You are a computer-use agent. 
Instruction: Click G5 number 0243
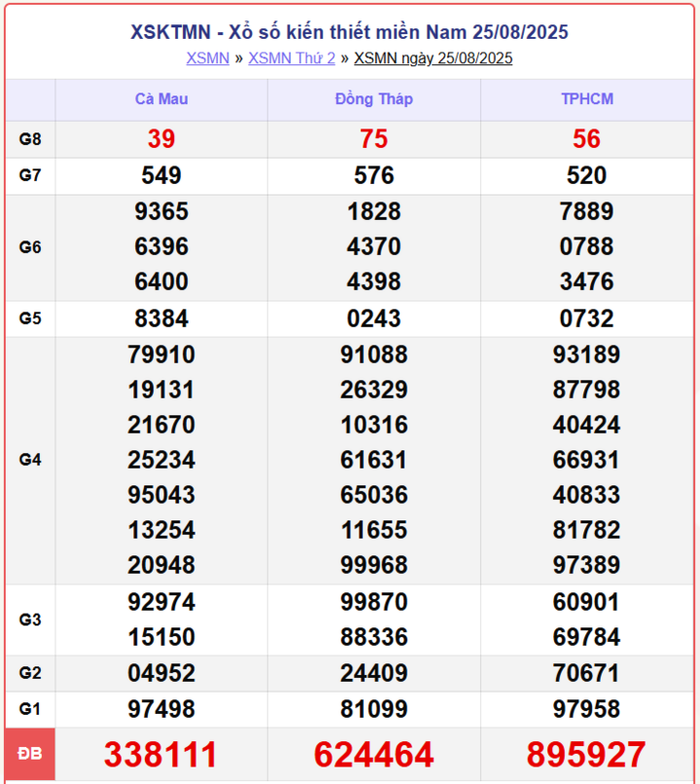(x=373, y=318)
